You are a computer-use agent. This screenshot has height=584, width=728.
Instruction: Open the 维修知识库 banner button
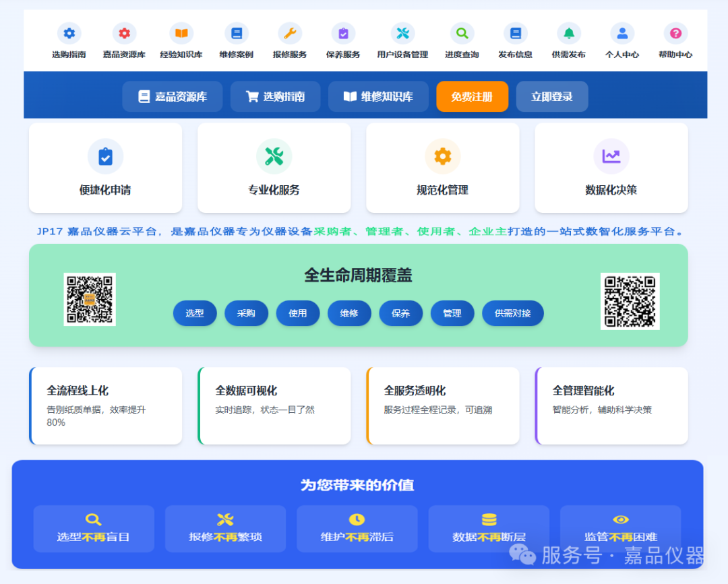[378, 96]
